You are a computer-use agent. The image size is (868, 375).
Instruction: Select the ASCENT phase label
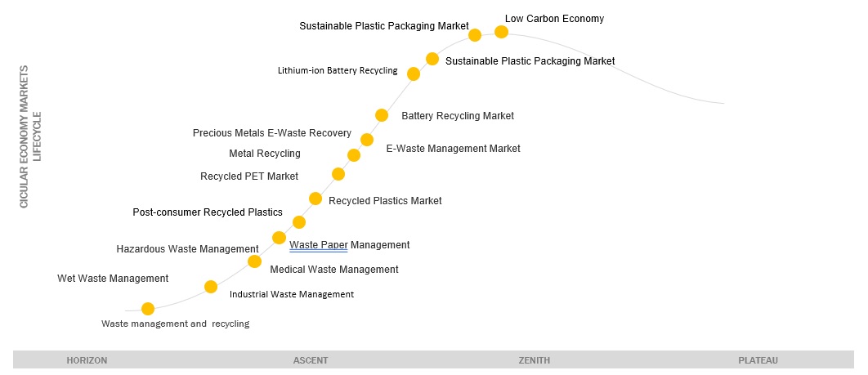click(311, 360)
